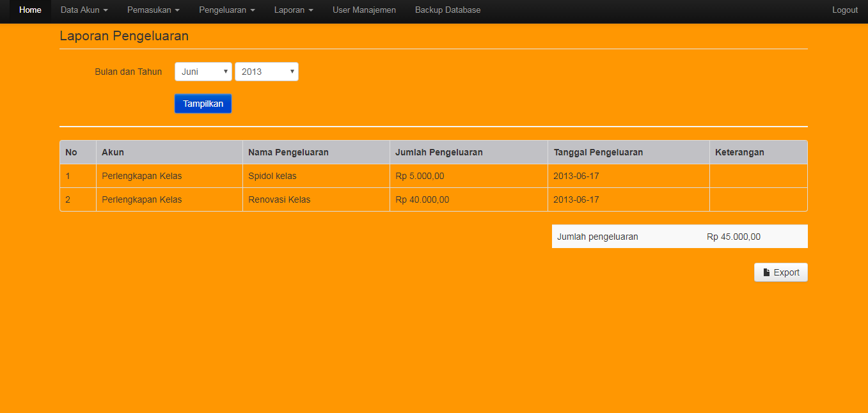Open the Pengeluaran navigation dropdown

(226, 10)
